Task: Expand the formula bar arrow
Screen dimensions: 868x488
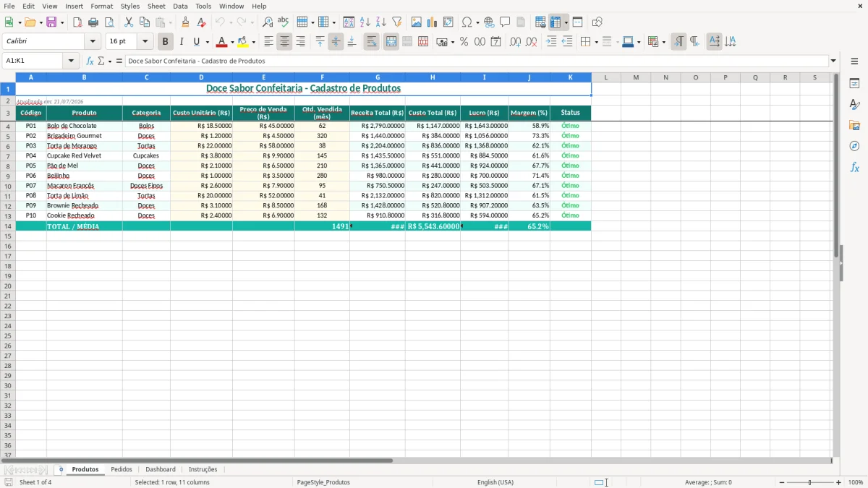Action: [x=833, y=61]
